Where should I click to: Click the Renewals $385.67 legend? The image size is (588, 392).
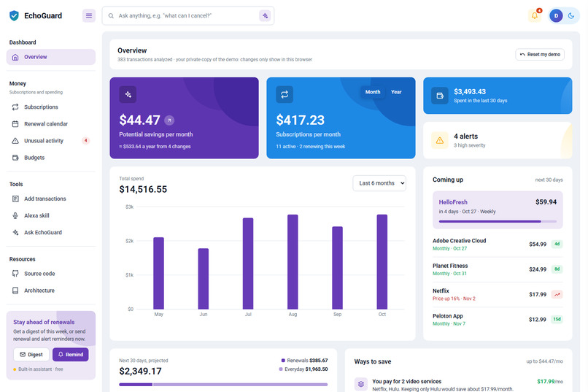coord(304,361)
